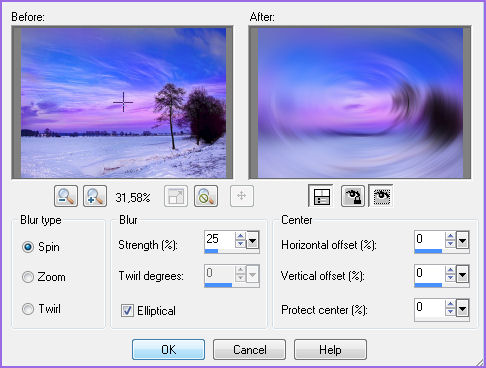Click the Cancel button
Screen dimensions: 486x368
coord(249,349)
